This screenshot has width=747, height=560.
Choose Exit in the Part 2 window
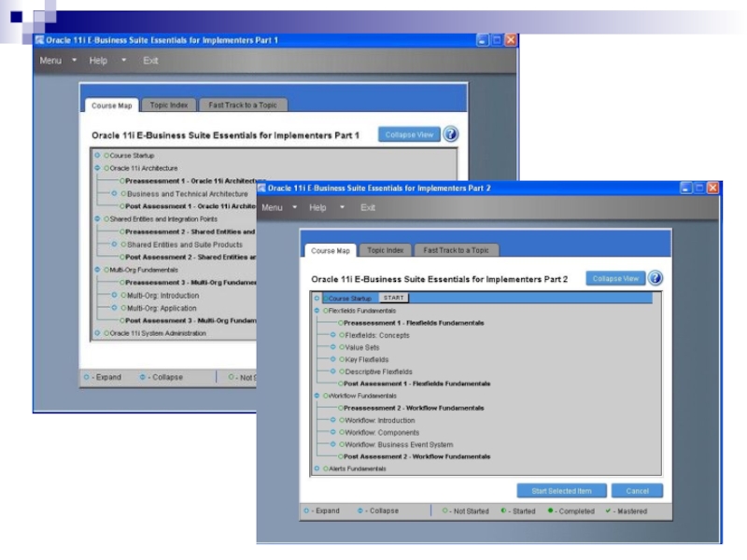point(367,207)
